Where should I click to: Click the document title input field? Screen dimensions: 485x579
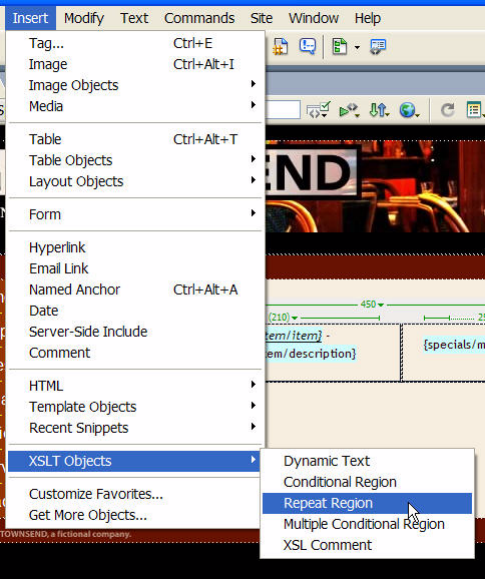pos(282,110)
